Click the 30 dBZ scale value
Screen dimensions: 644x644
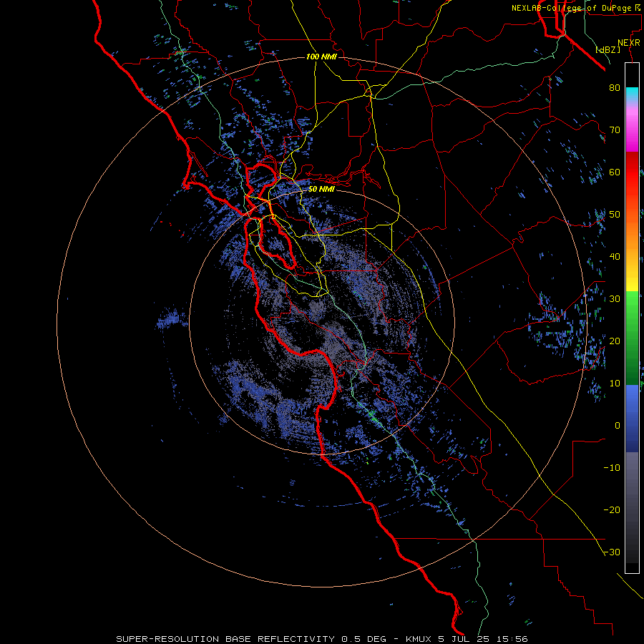615,298
